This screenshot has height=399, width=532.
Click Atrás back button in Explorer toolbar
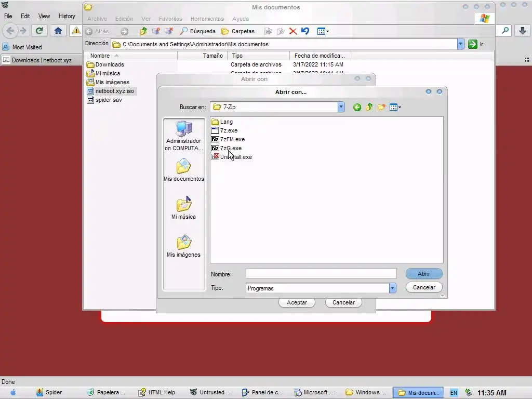tap(97, 31)
